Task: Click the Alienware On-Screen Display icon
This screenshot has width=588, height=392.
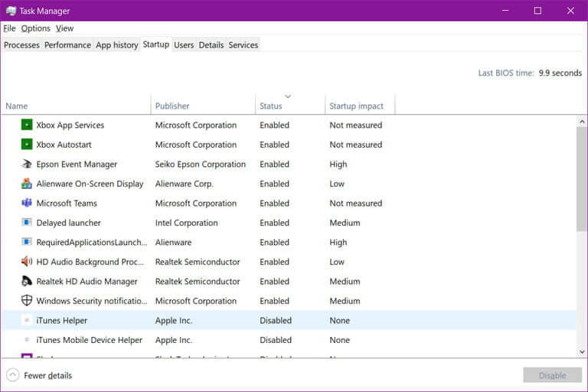Action: click(x=27, y=184)
